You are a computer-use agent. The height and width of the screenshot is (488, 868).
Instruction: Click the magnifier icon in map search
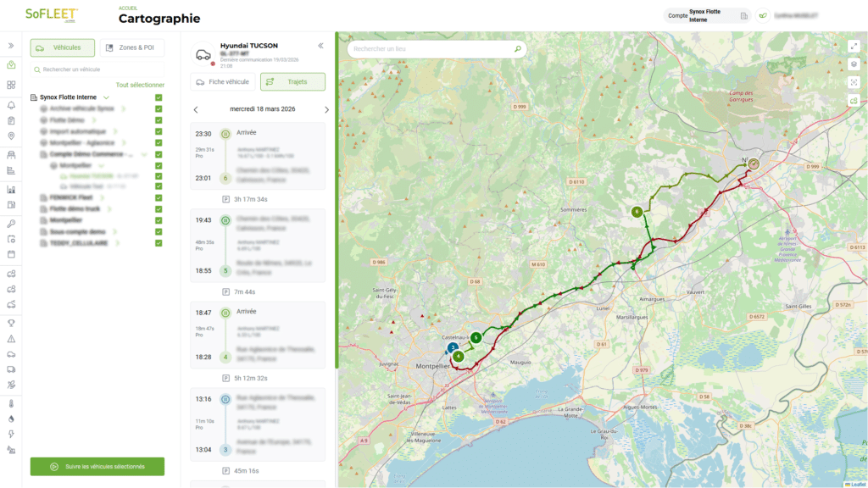[x=518, y=49]
